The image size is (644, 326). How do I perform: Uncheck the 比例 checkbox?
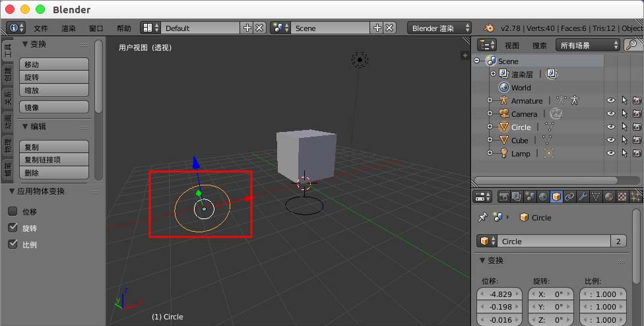click(13, 244)
